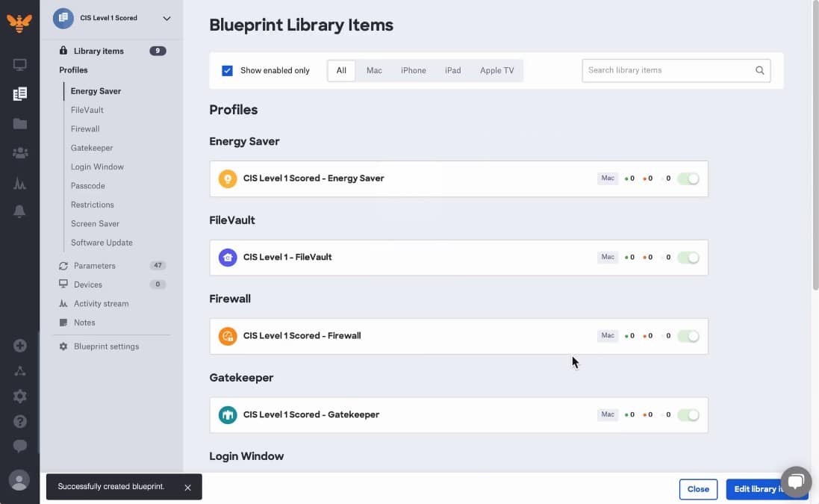Click the Parameters count badge 47

coord(158,266)
